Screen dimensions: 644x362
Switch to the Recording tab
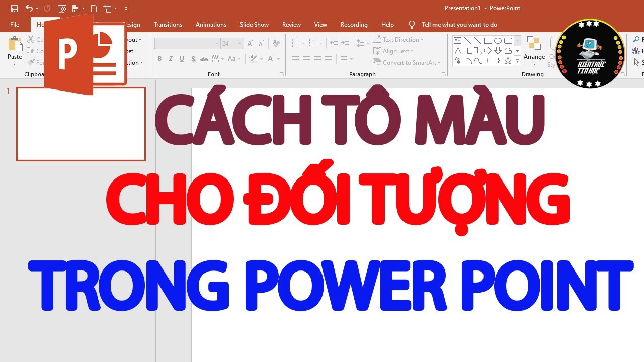[354, 25]
